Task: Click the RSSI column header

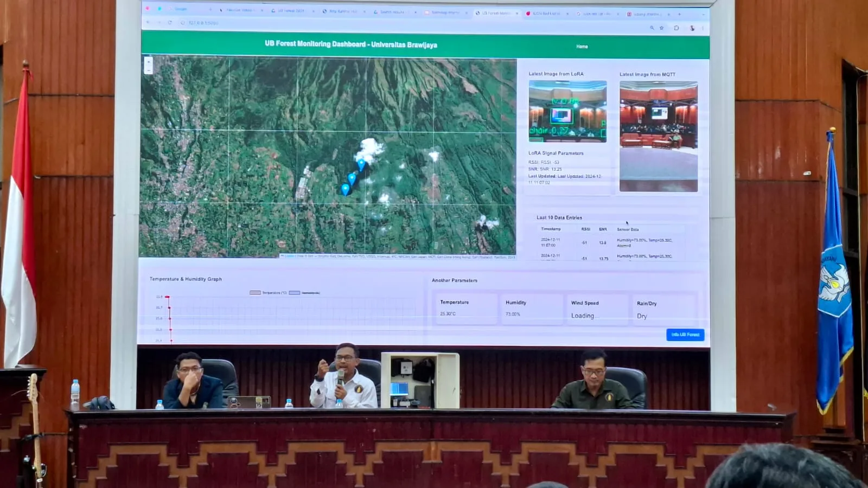Action: click(x=586, y=229)
